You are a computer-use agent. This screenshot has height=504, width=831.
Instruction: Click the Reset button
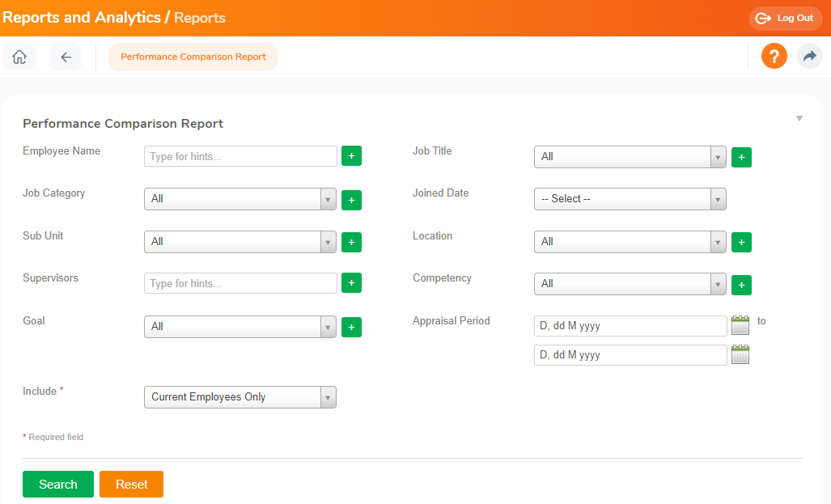[x=131, y=485]
